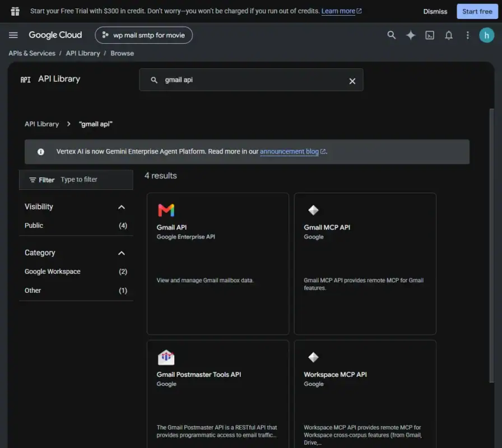The image size is (502, 448).
Task: Dismiss the free trial banner
Action: click(x=435, y=12)
